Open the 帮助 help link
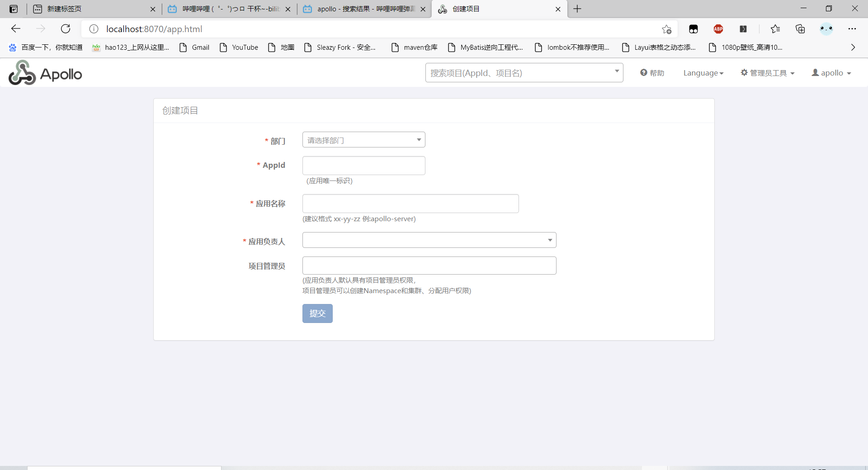868x470 pixels. (652, 73)
